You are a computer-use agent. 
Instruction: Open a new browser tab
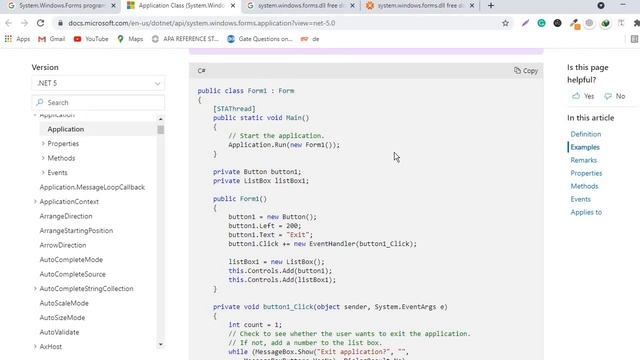pyautogui.click(x=491, y=6)
